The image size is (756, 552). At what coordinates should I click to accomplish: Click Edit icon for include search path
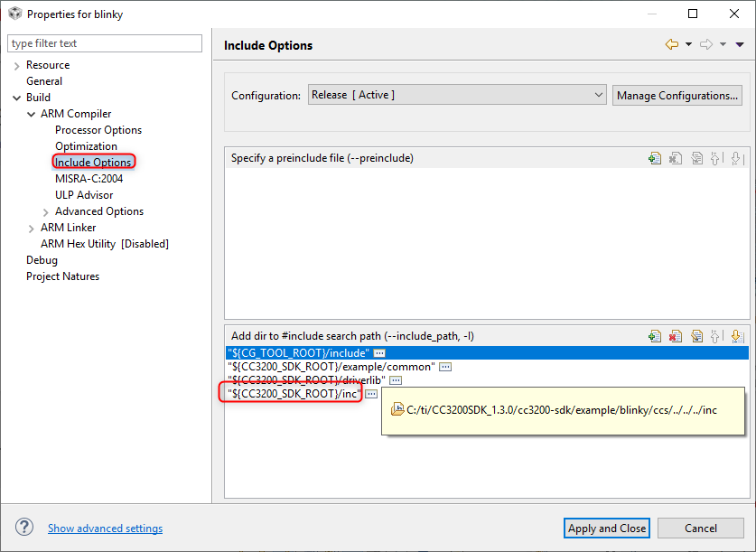pos(696,336)
